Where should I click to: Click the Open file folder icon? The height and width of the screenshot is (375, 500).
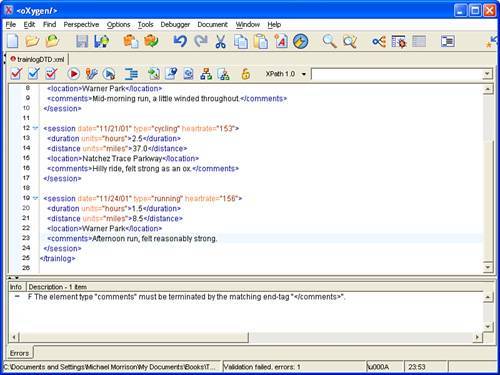coord(32,41)
